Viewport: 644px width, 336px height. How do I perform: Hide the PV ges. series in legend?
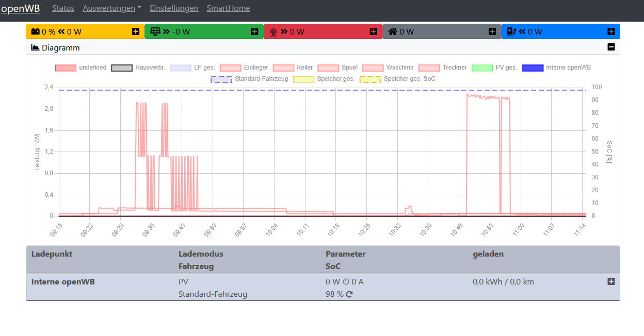pos(482,68)
